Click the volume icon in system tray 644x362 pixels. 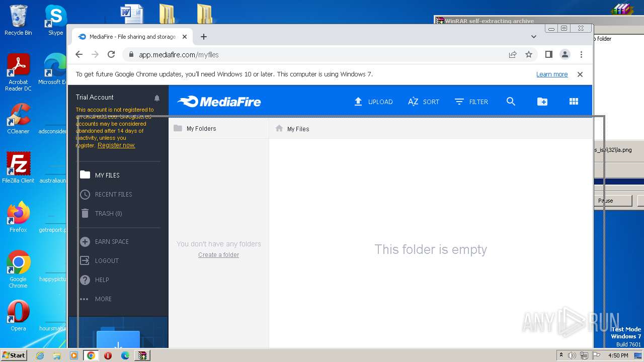572,355
